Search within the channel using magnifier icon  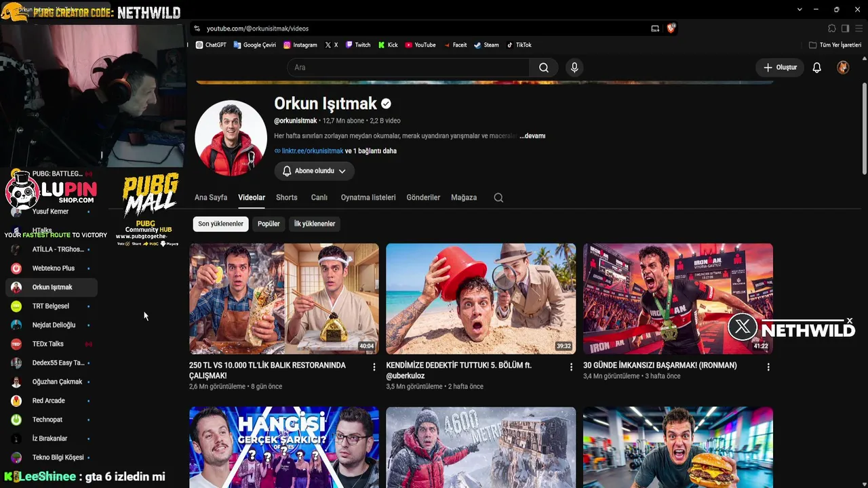tap(498, 198)
